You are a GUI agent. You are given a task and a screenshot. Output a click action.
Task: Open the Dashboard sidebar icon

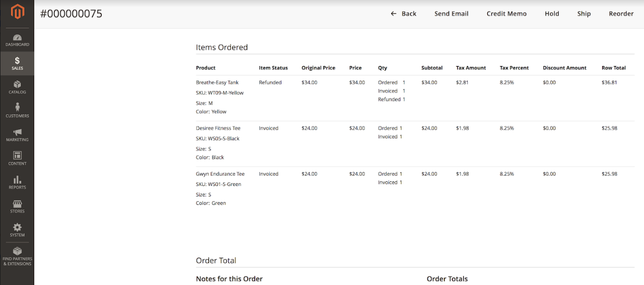click(17, 38)
